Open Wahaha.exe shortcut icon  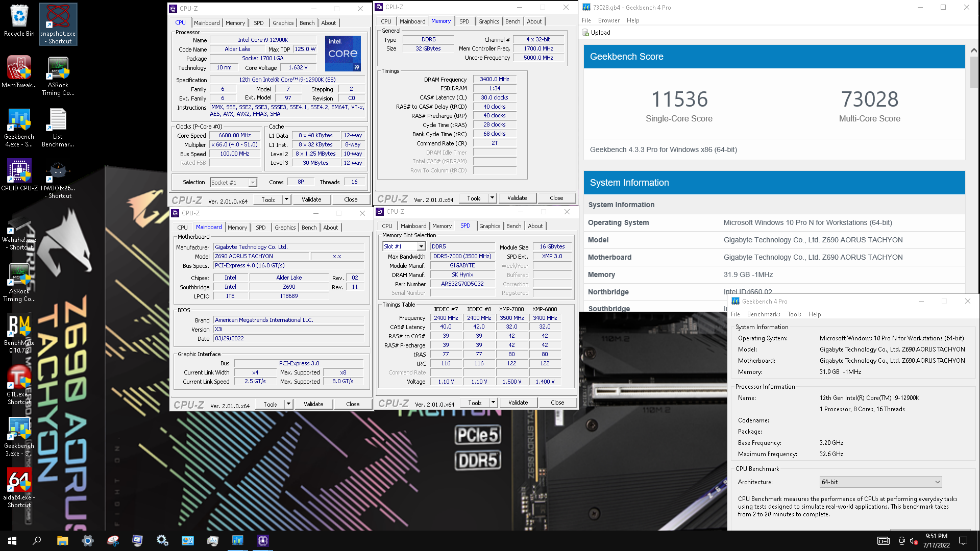point(19,234)
